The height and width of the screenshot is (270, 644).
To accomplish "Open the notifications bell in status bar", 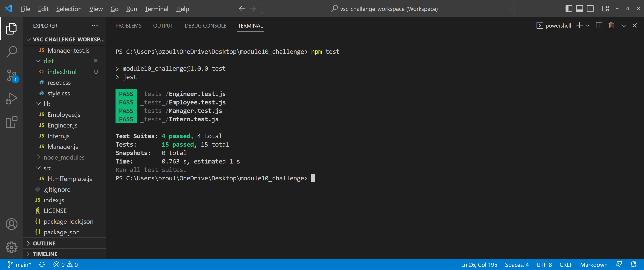I will (634, 265).
